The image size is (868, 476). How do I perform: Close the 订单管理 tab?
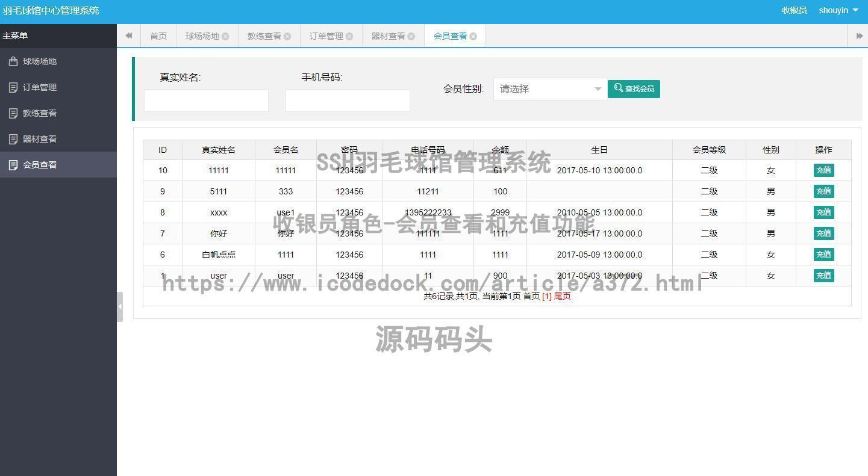(x=351, y=36)
